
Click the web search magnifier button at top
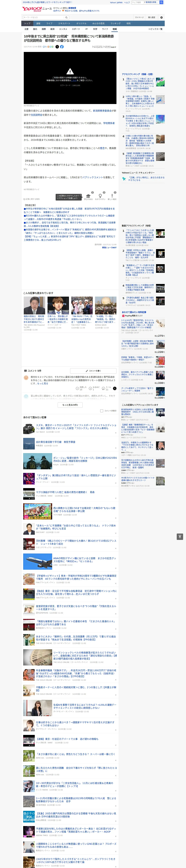[161, 2]
